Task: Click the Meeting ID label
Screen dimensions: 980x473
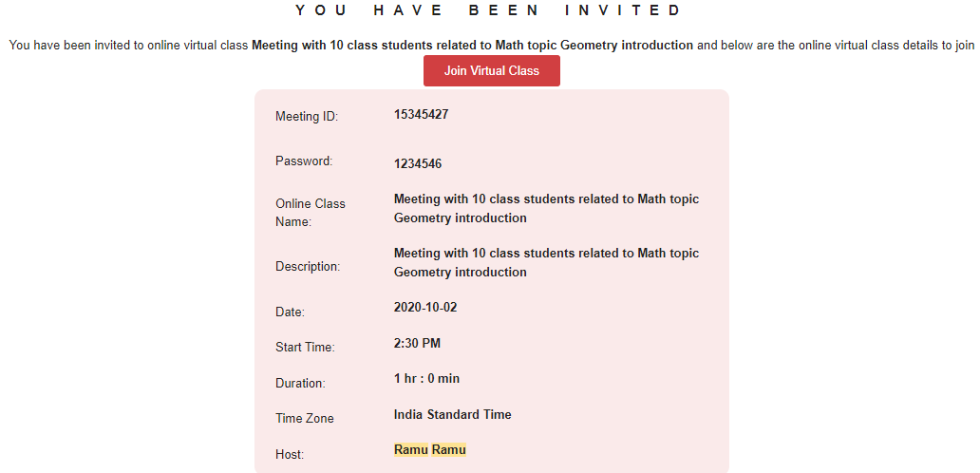Action: pos(306,116)
